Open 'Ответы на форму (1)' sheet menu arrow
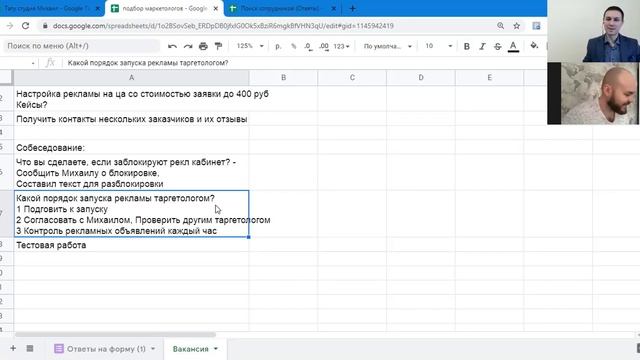The width and height of the screenshot is (640, 360). [x=153, y=349]
